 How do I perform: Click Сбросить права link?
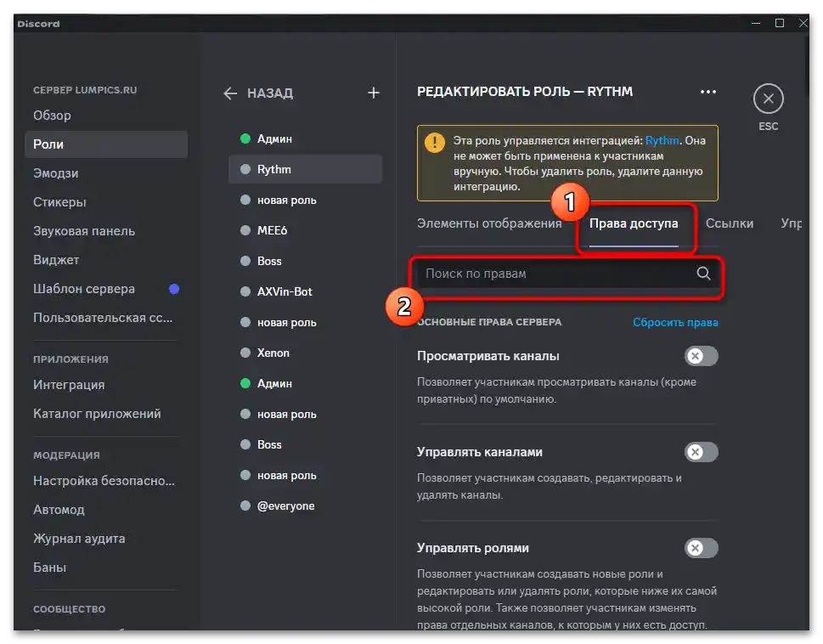(x=675, y=323)
